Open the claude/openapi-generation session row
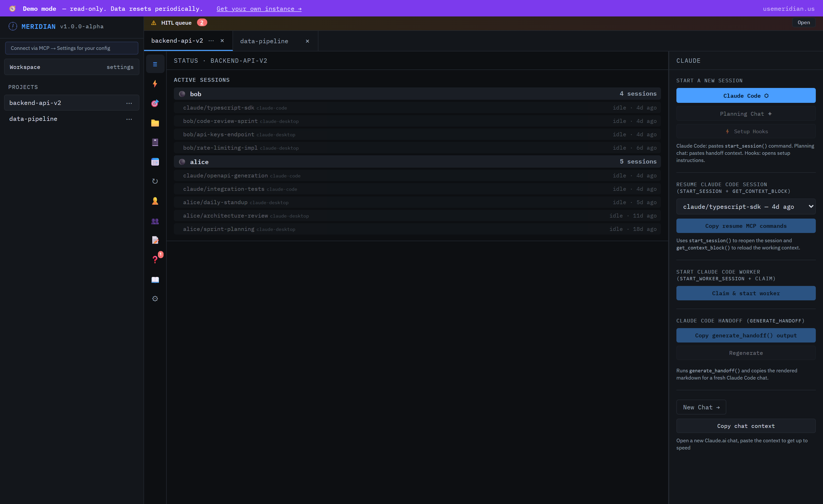 417,175
